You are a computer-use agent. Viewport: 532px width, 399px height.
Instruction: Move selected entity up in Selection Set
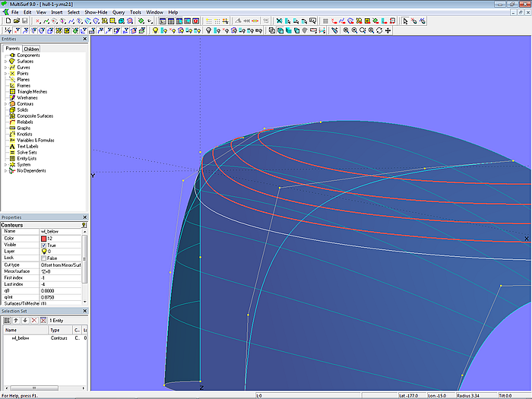point(16,320)
